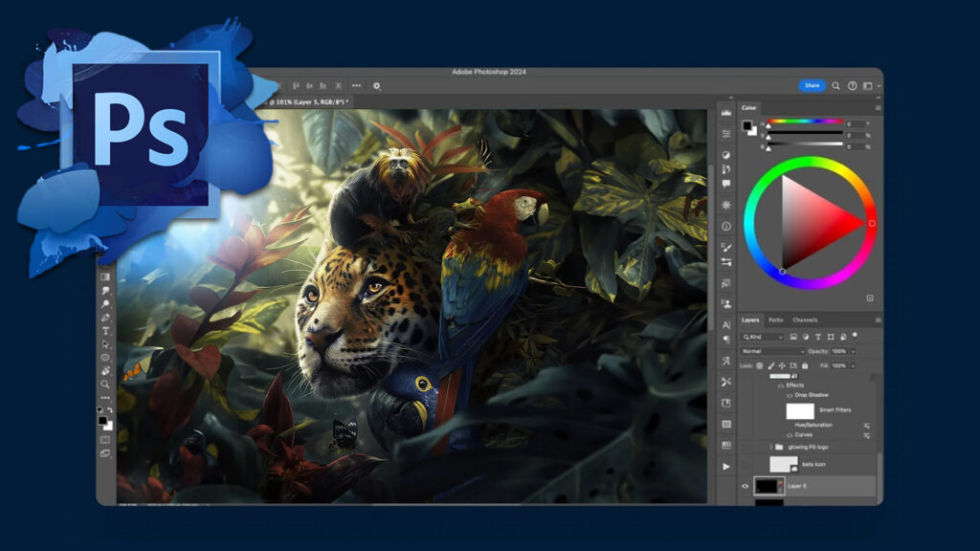Hide Layer 6 with its eye icon
The height and width of the screenshot is (551, 980).
745,486
